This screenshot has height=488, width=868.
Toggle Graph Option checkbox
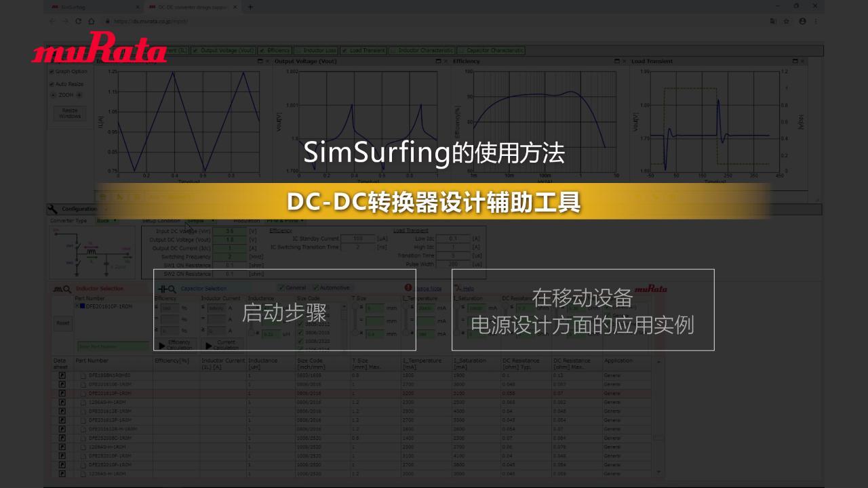coord(52,71)
